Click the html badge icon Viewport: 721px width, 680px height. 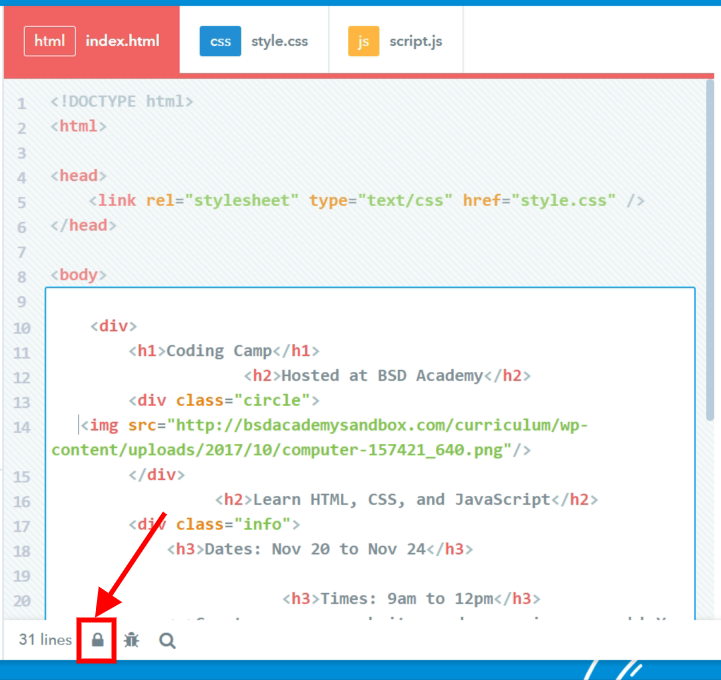pos(50,41)
